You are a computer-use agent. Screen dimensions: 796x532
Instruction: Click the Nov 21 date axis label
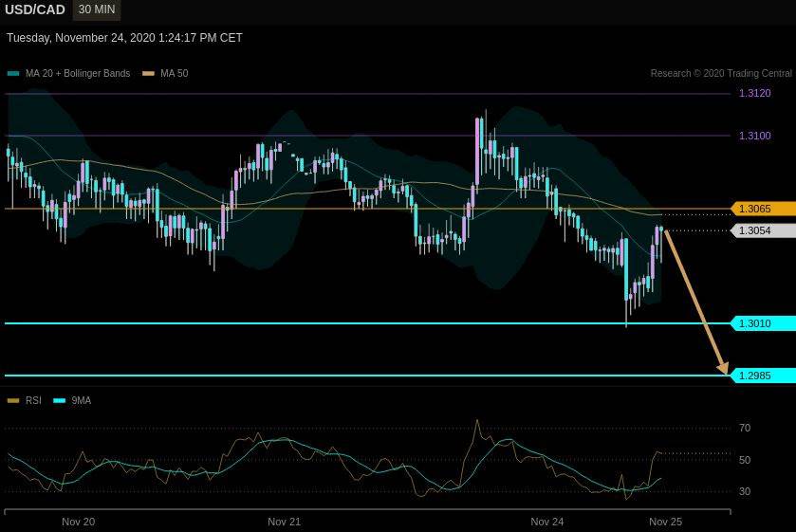click(x=284, y=522)
